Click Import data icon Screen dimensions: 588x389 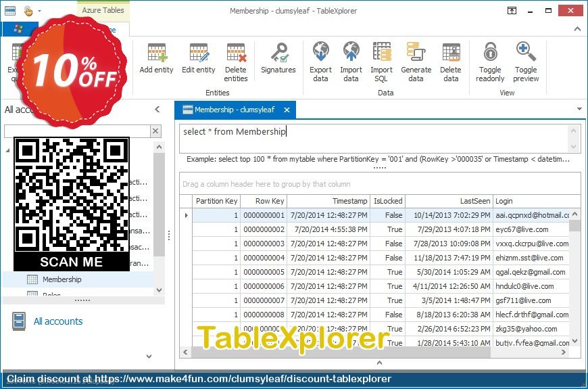point(351,51)
